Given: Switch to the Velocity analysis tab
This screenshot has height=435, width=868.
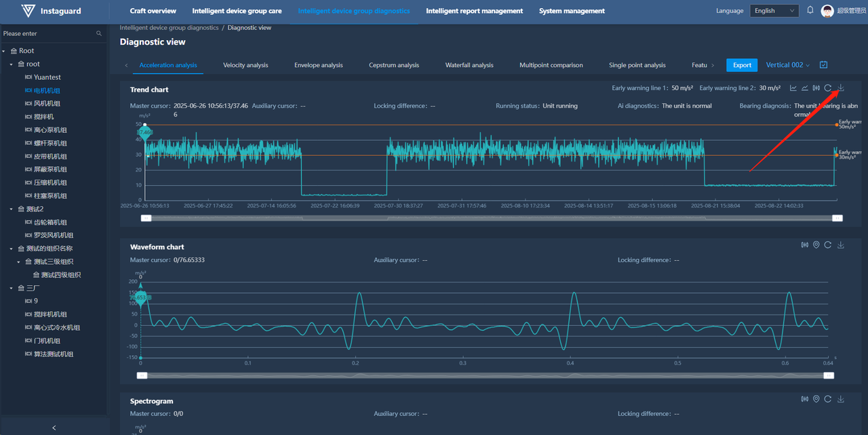Looking at the screenshot, I should point(245,65).
